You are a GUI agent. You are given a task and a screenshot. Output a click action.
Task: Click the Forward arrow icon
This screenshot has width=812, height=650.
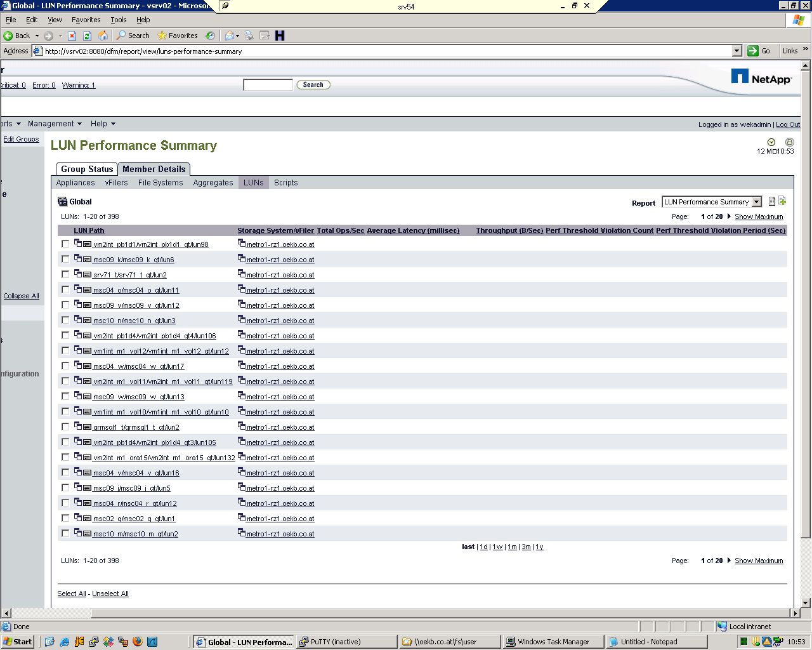pos(48,36)
